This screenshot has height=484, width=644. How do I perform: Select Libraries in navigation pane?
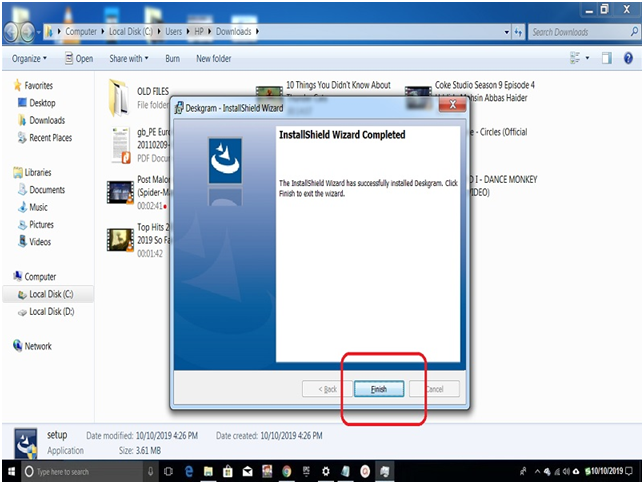coord(32,173)
